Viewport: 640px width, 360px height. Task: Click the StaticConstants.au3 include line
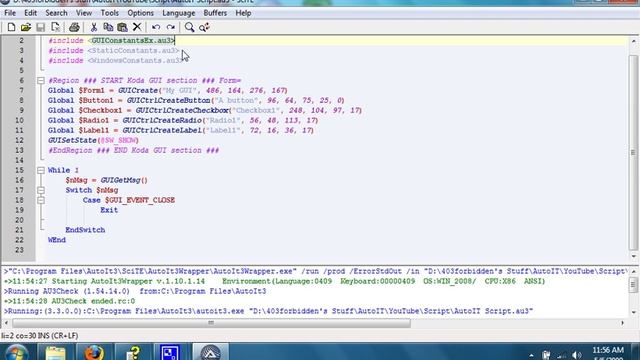pyautogui.click(x=114, y=51)
